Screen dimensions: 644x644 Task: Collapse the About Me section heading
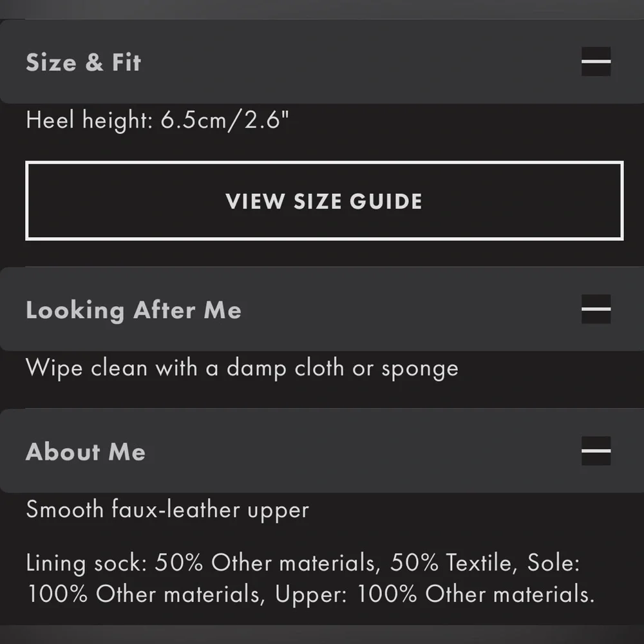coord(86,452)
